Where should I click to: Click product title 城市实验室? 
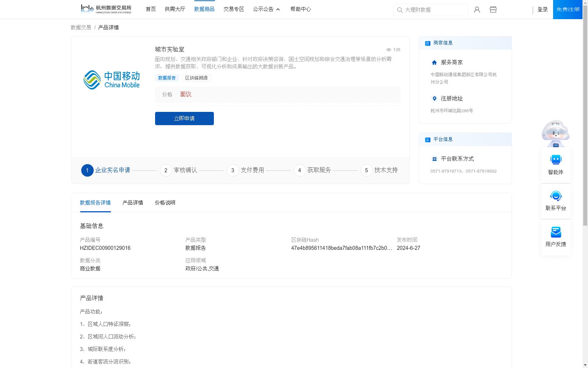pos(170,49)
